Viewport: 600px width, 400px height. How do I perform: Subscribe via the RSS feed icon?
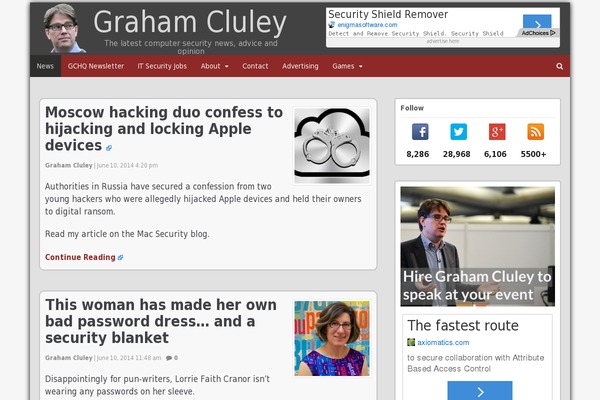tap(535, 132)
